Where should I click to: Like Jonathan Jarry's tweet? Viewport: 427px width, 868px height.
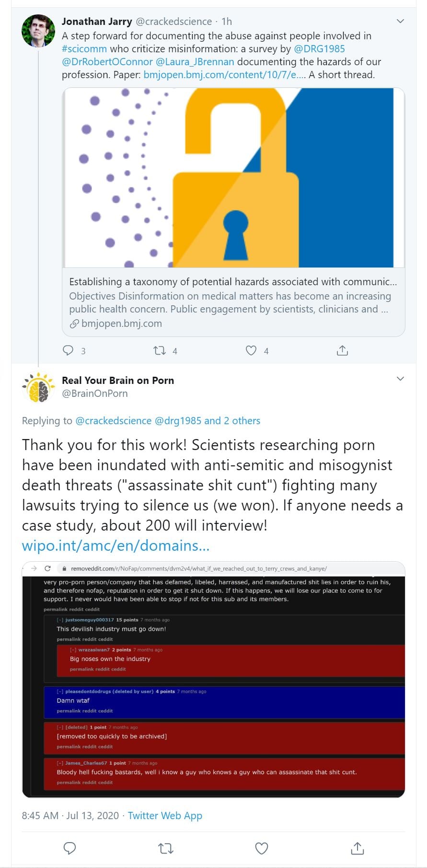[x=251, y=350]
